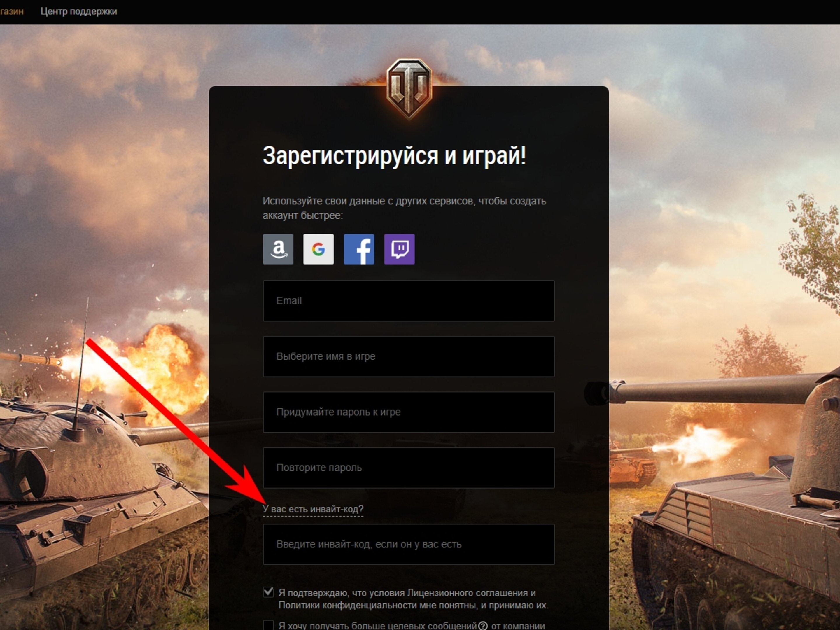Click the 'Повторите пароль' field
The width and height of the screenshot is (840, 630).
tap(409, 468)
